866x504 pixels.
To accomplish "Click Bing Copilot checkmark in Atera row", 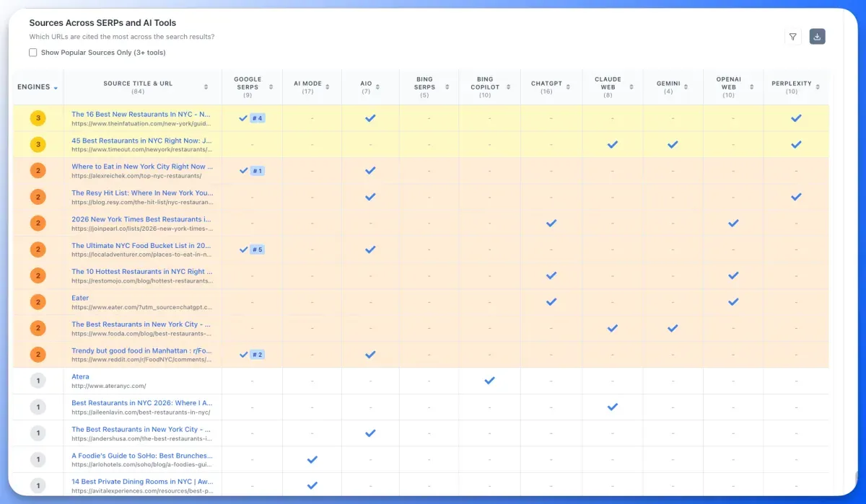I will pos(489,381).
